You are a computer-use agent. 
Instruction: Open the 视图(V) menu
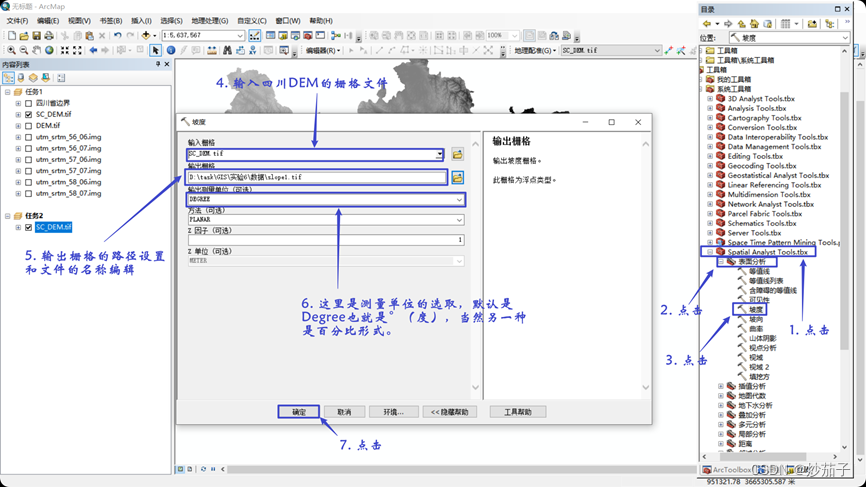click(x=80, y=21)
